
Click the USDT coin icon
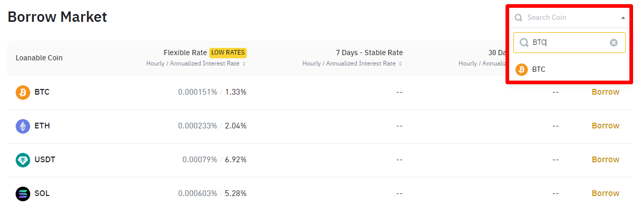click(23, 160)
